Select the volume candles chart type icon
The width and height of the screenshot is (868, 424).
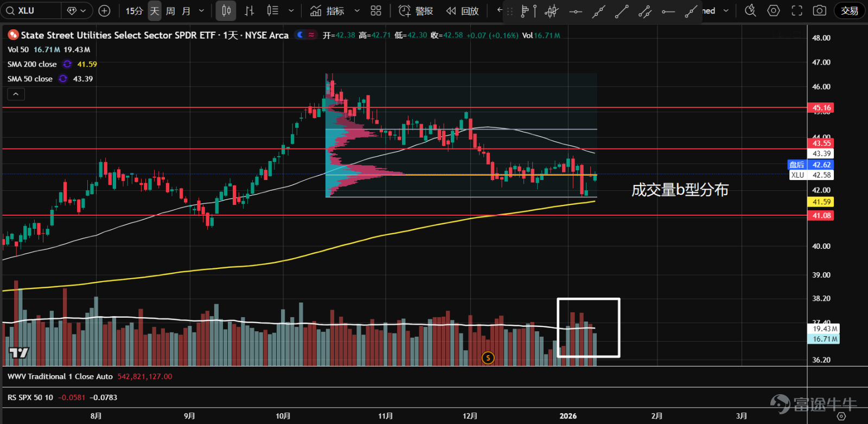272,11
